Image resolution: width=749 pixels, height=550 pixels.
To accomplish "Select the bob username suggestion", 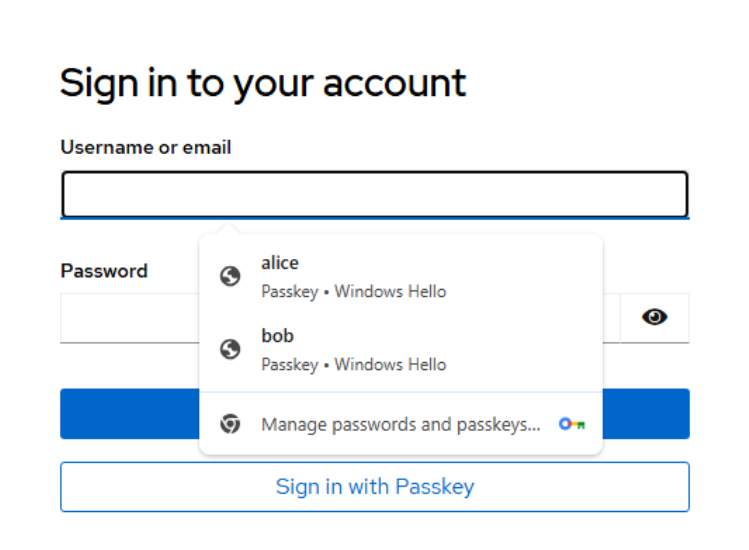I will point(277,336).
